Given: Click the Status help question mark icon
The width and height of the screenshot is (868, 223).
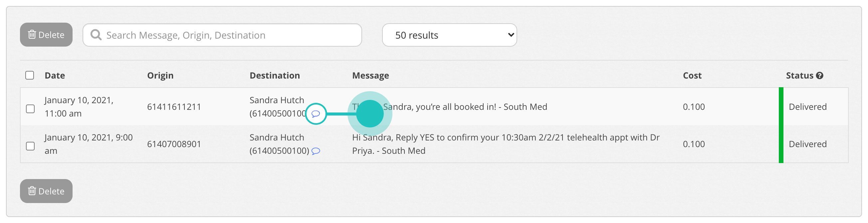Looking at the screenshot, I should point(820,76).
